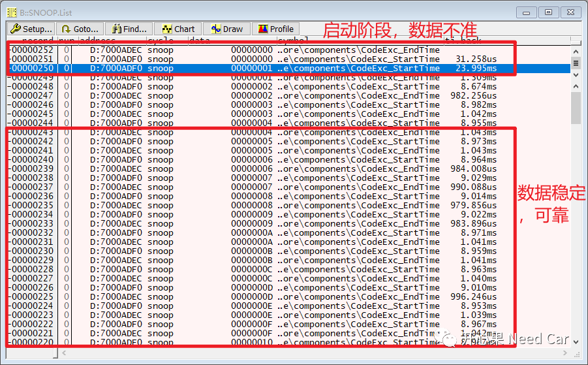588x365 pixels.
Task: Click the vertical scrollbar down arrow
Action: tap(576, 341)
